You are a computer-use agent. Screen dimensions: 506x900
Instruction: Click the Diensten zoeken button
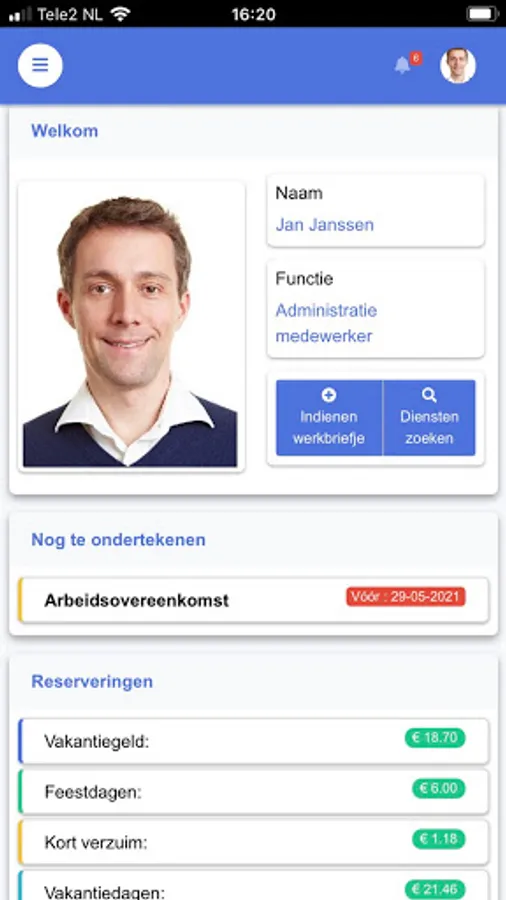429,418
